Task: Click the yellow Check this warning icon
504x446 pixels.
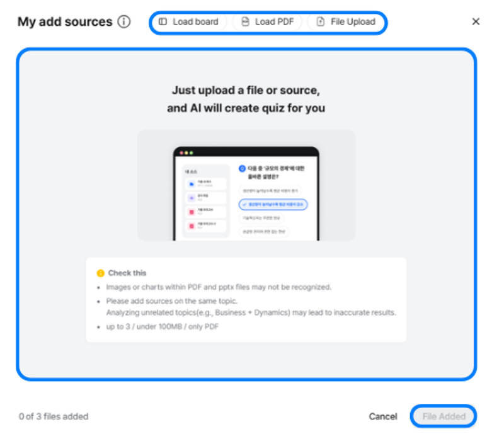Action: point(101,273)
